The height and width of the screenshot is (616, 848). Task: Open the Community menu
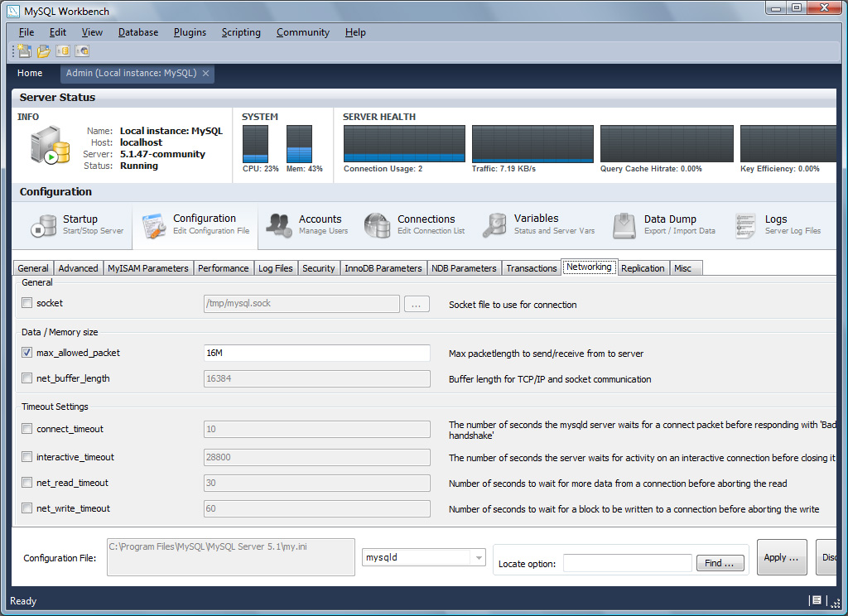coord(303,32)
